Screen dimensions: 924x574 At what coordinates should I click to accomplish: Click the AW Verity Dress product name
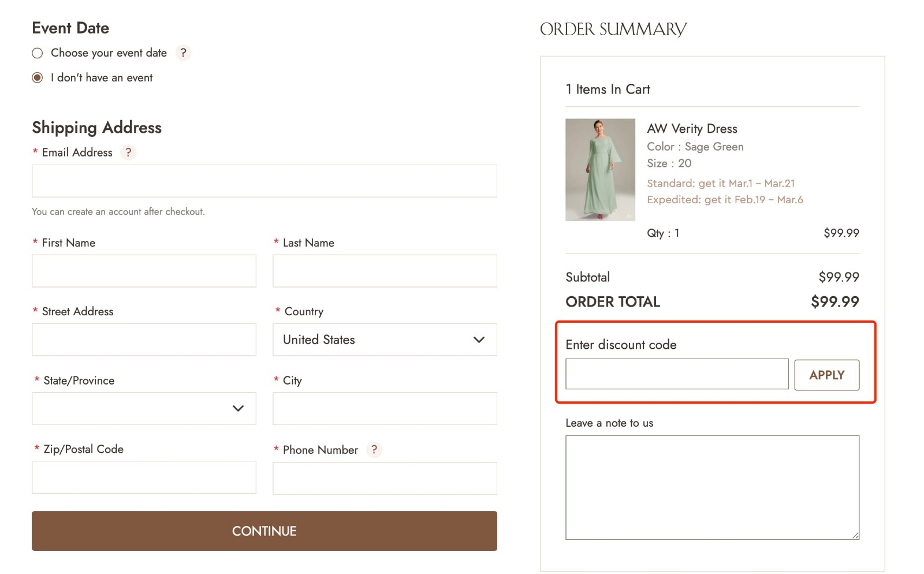pyautogui.click(x=692, y=128)
